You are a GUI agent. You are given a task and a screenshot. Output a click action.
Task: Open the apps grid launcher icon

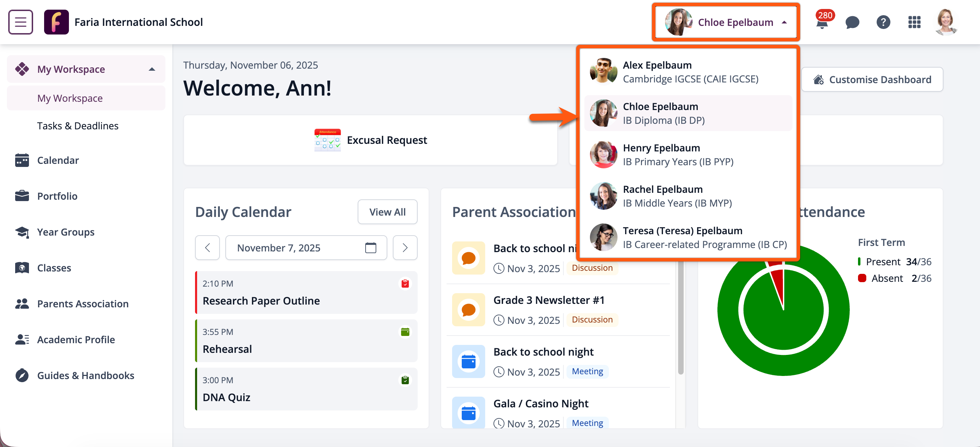point(914,22)
